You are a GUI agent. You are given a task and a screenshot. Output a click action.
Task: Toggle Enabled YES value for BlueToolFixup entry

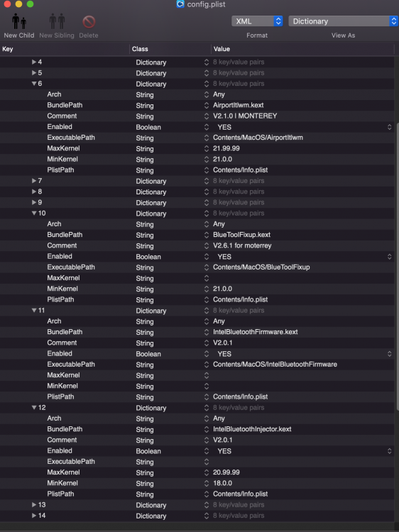click(x=302, y=257)
